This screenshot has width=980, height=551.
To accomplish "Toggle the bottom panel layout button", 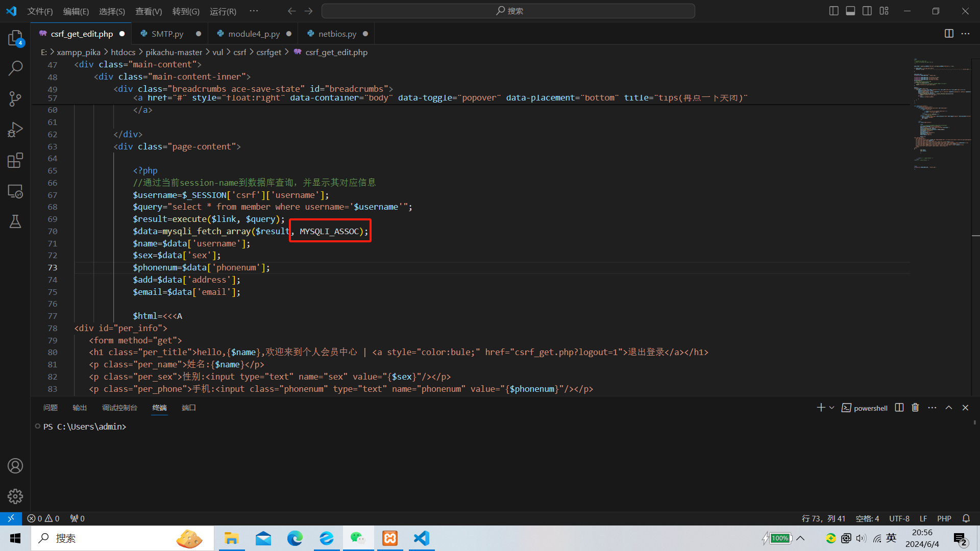I will (x=850, y=11).
